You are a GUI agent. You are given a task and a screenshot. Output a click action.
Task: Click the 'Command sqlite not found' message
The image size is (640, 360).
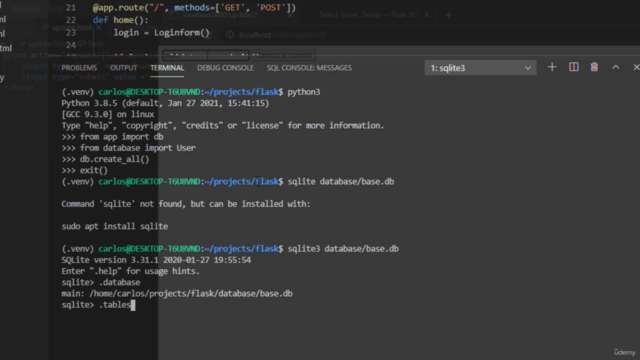186,204
